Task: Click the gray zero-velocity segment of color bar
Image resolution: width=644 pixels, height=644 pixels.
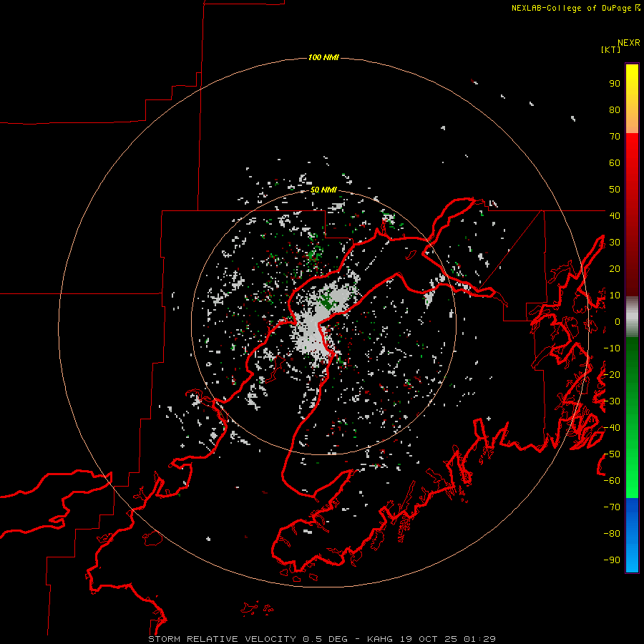Action: 632,317
